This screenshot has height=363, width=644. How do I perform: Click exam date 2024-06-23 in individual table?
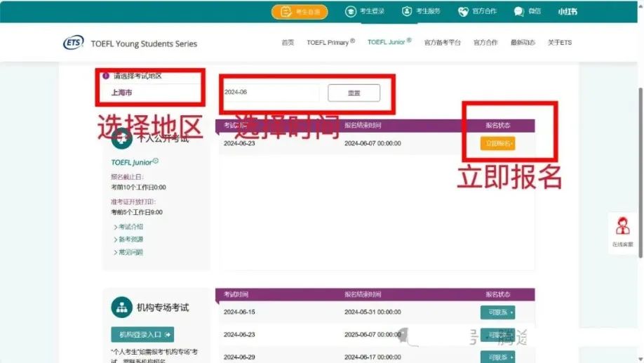(x=239, y=143)
